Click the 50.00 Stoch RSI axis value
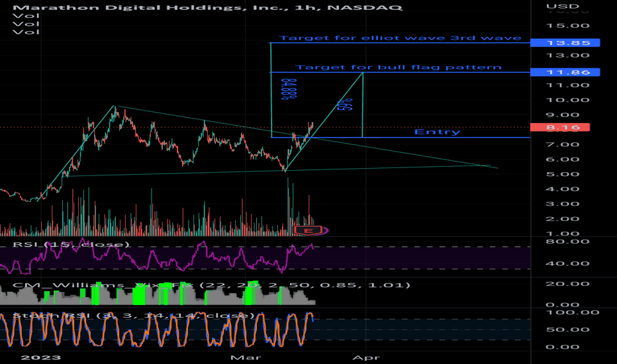Screen dimensions: 617x364 [567, 330]
